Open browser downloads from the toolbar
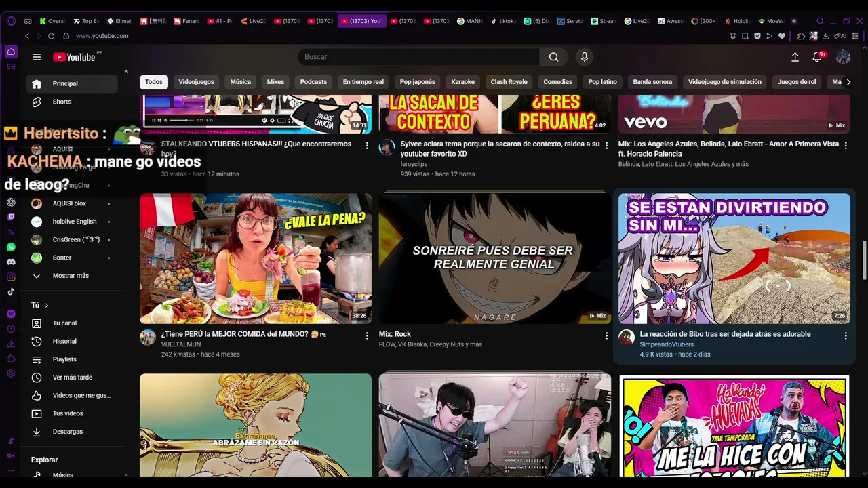The width and height of the screenshot is (868, 488). click(x=825, y=36)
